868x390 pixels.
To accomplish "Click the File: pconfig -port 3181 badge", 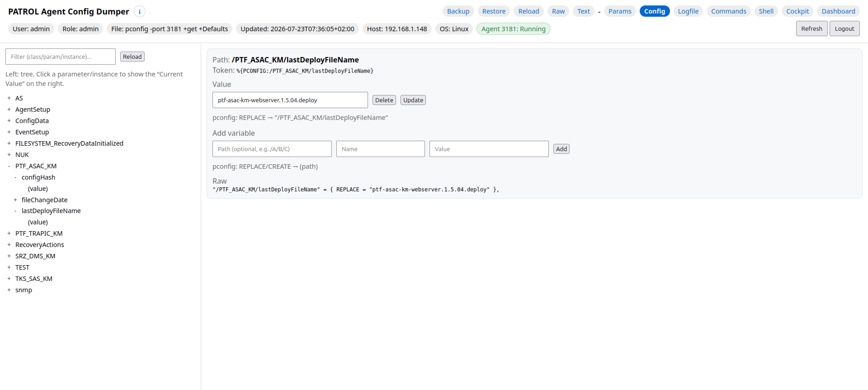I will [170, 29].
